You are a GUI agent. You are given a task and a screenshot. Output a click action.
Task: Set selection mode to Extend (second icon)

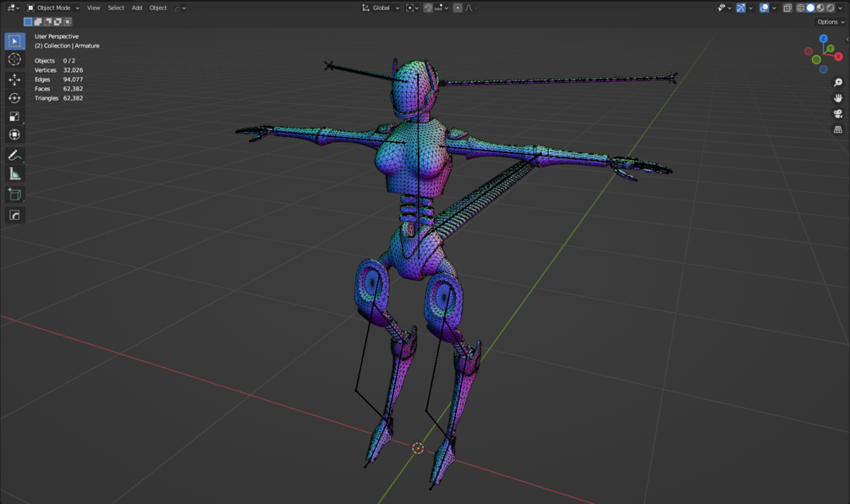(x=38, y=22)
